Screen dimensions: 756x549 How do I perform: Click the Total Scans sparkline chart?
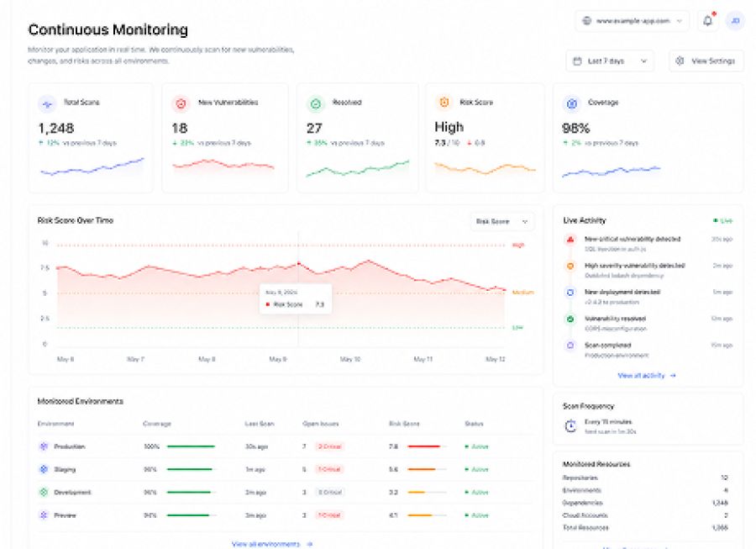click(92, 166)
